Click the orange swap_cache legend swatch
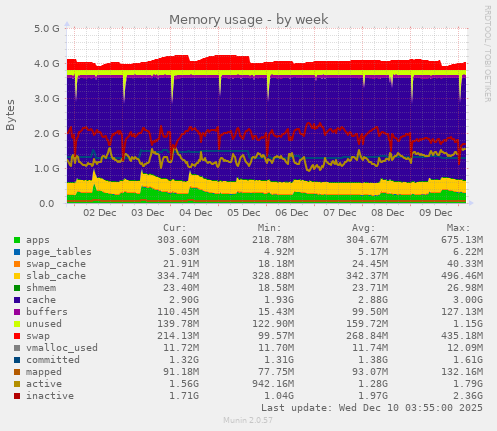497x431 pixels. pos(17,264)
